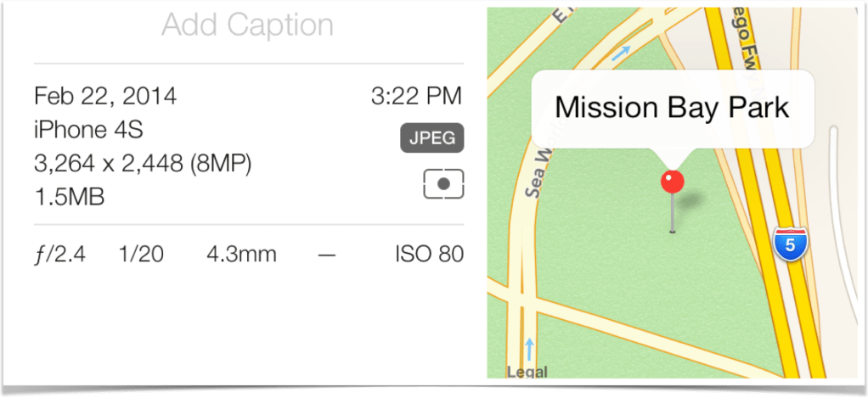The height and width of the screenshot is (398, 868).
Task: Click the ƒ/2.4 aperture value
Action: [x=59, y=254]
